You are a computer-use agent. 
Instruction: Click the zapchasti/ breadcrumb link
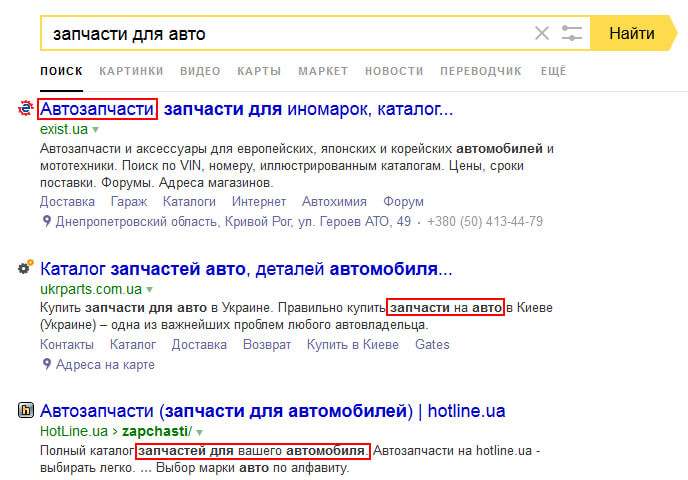click(157, 431)
